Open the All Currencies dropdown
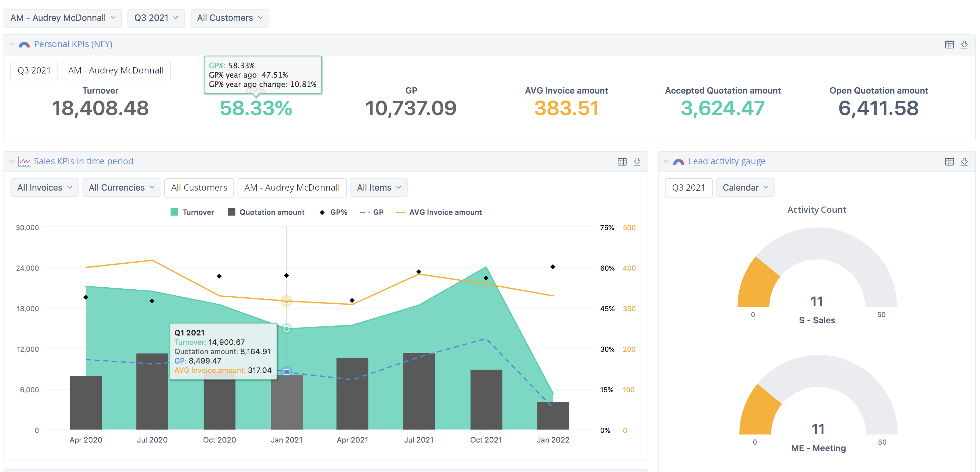 pos(121,187)
